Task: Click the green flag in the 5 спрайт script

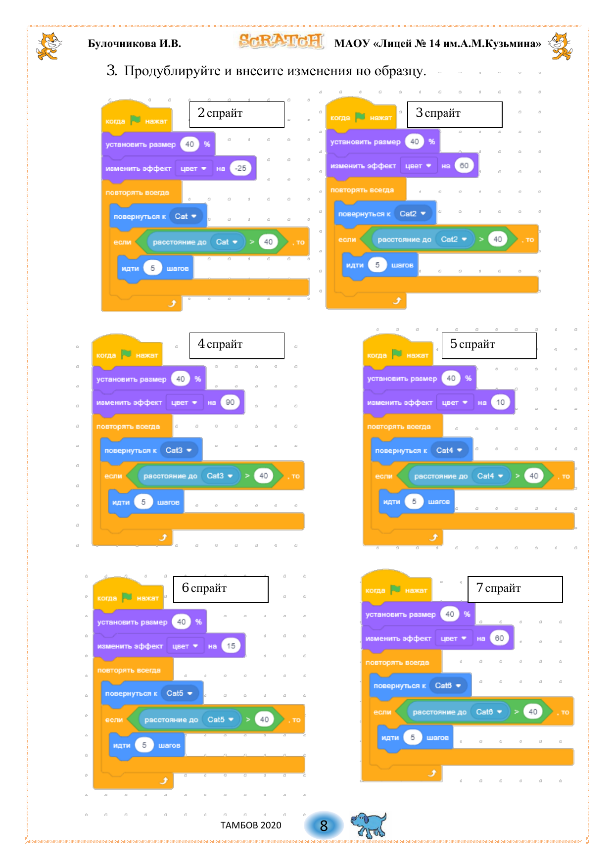Action: point(396,354)
